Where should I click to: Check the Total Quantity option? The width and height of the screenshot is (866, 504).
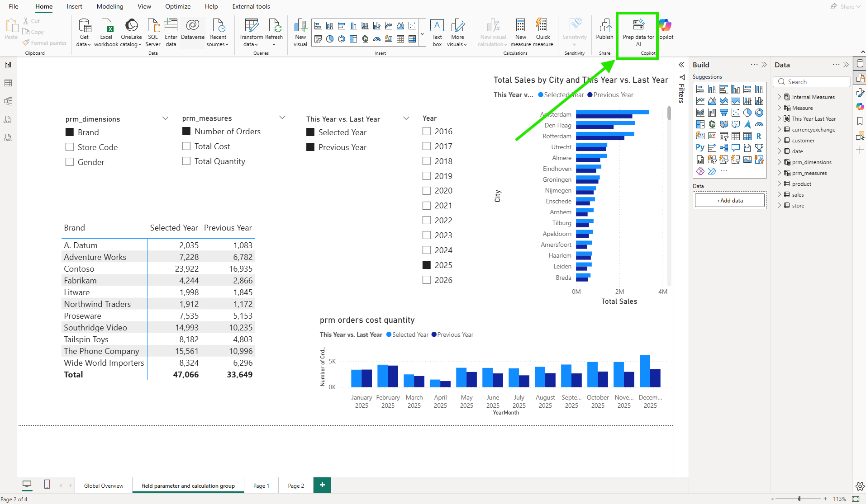(186, 161)
